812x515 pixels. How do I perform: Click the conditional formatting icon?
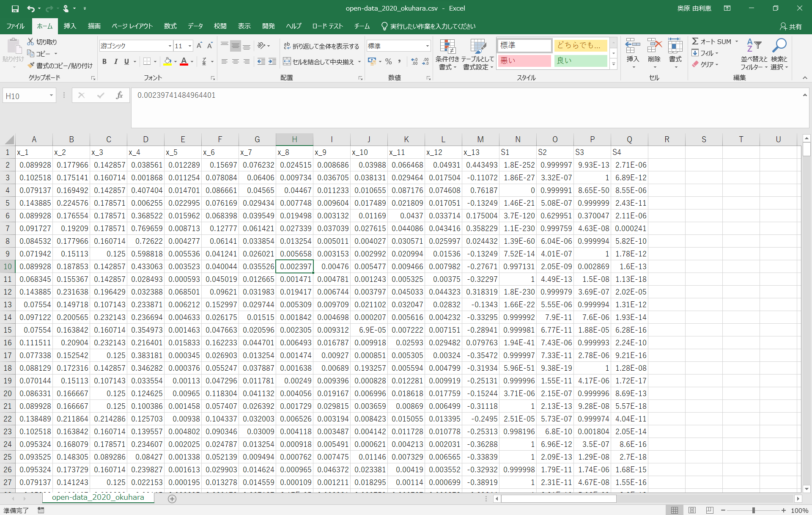447,47
